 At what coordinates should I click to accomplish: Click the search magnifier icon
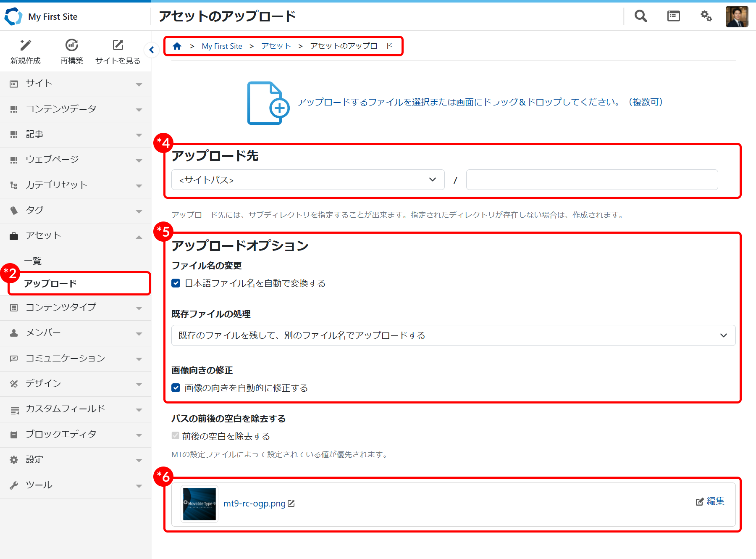(x=640, y=16)
